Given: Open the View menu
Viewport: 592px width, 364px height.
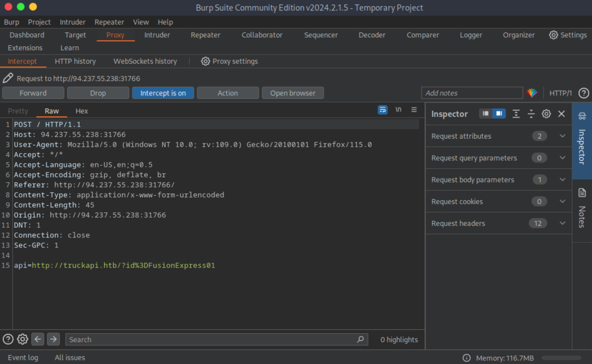Looking at the screenshot, I should [141, 22].
